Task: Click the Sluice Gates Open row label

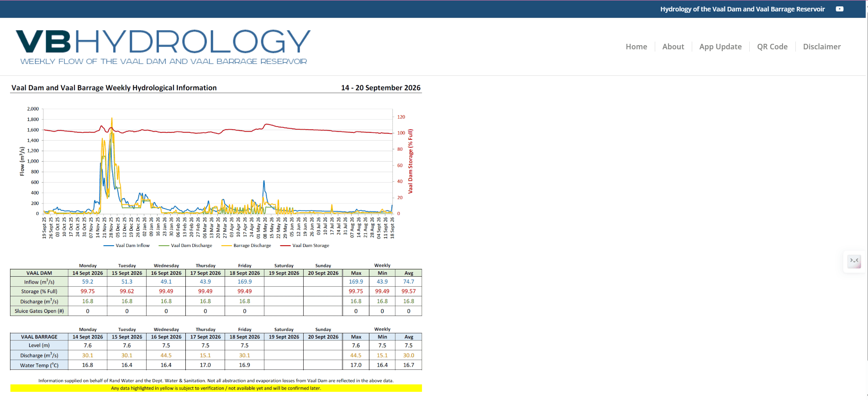Action: pos(39,311)
